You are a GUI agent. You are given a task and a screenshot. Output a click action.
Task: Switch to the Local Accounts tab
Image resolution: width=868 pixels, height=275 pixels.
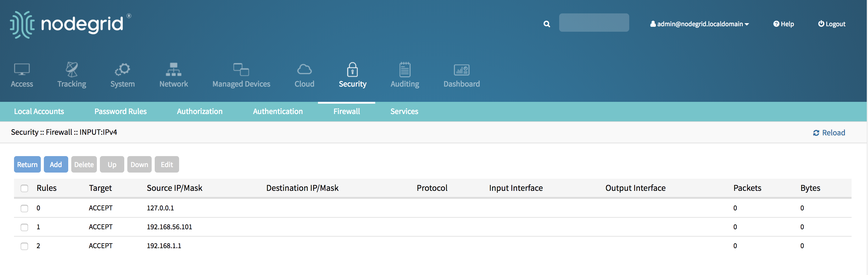tap(39, 111)
